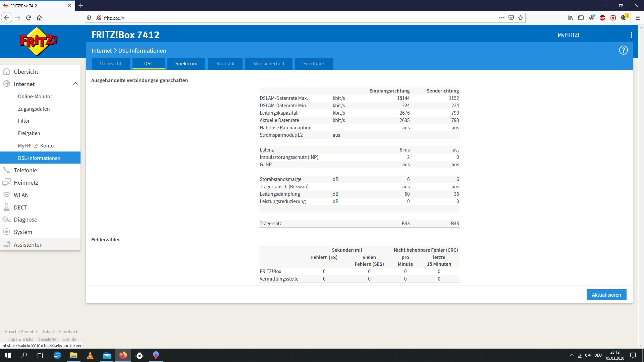Click the Diagnose sidebar icon
The height and width of the screenshot is (362, 644).
point(7,219)
